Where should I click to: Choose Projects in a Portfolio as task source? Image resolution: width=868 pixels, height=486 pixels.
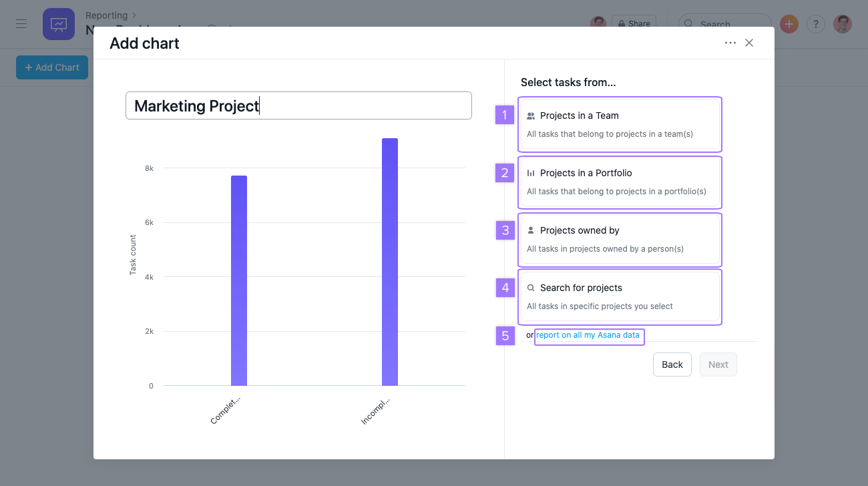click(x=620, y=182)
